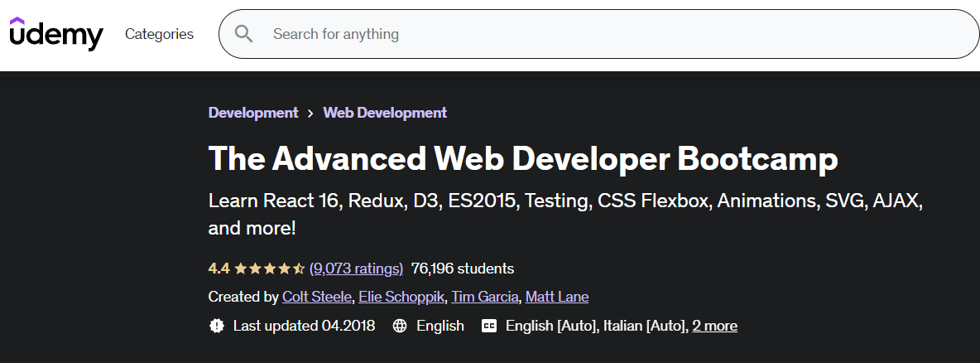Click the closed captions CC icon
980x363 pixels.
pos(489,326)
